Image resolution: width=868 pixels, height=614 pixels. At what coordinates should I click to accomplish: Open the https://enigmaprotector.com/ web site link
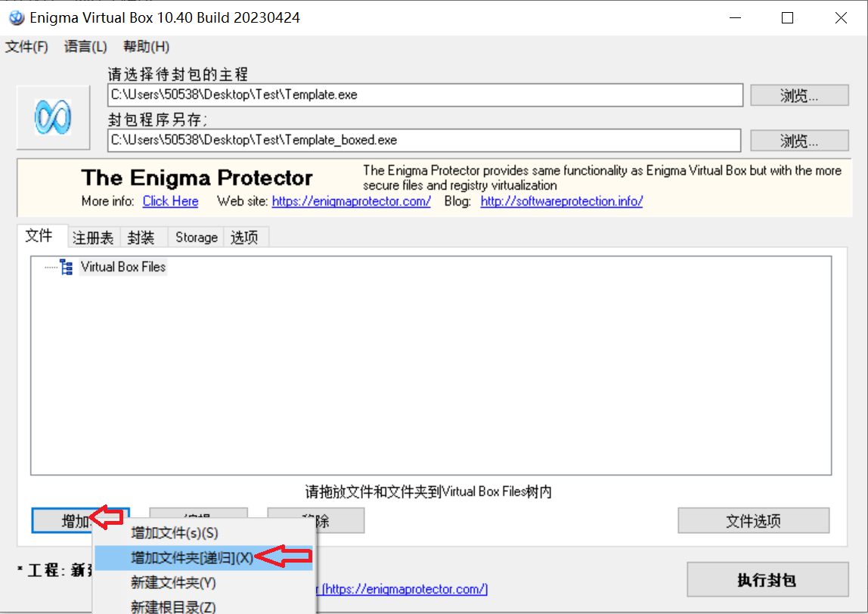(351, 202)
